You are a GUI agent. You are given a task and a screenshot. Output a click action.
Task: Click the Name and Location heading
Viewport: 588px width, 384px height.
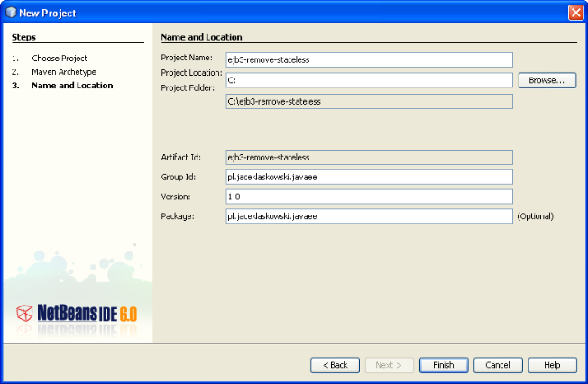pyautogui.click(x=201, y=37)
